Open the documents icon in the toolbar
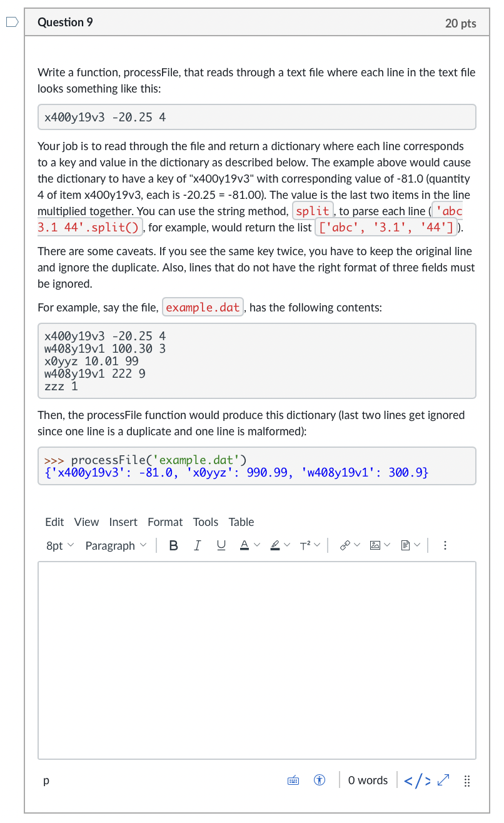The height and width of the screenshot is (823, 504). click(x=406, y=545)
